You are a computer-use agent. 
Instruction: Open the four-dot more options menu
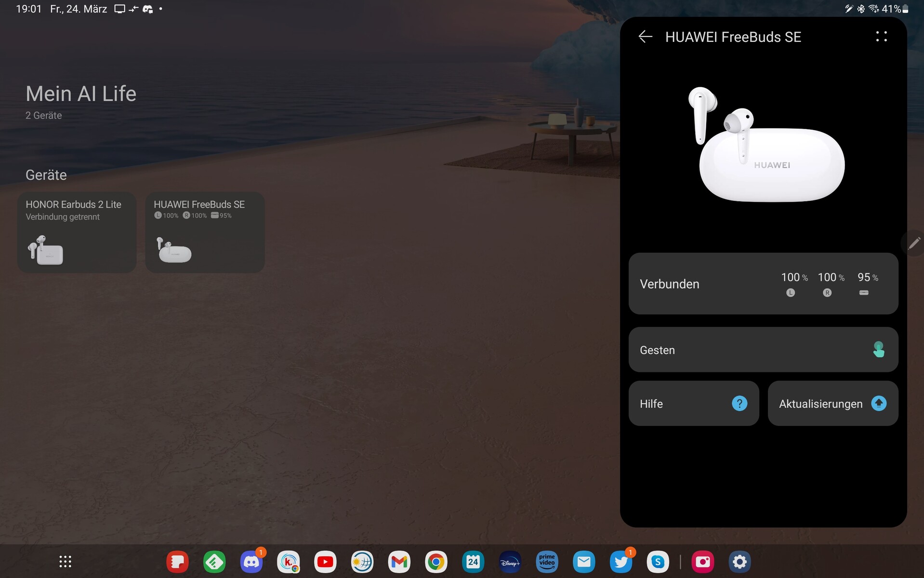[x=881, y=37]
